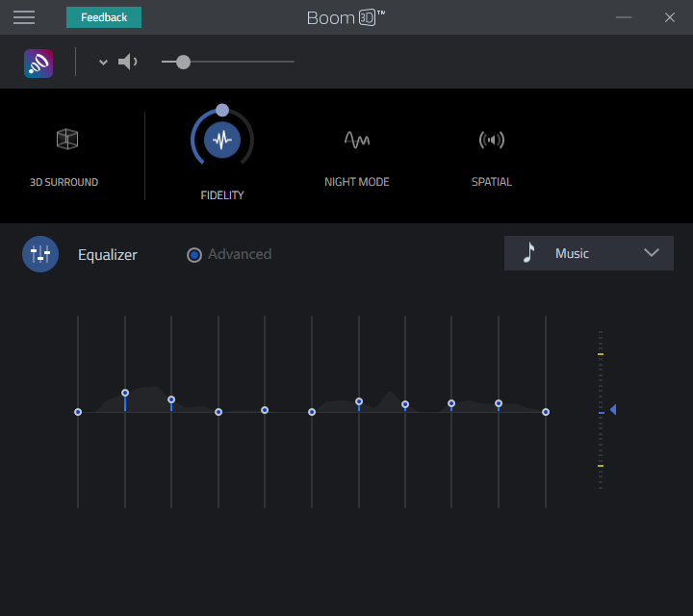693x616 pixels.
Task: Toggle the 3D Surround cube icon
Action: click(x=67, y=140)
